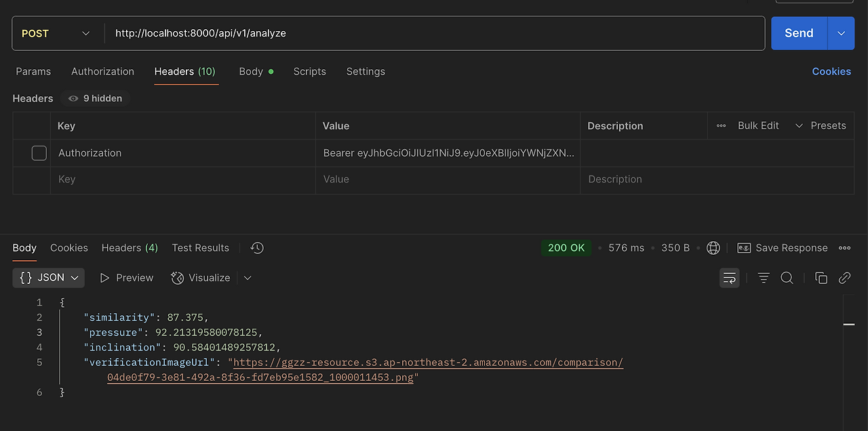This screenshot has width=868, height=431.
Task: Open the Presets dropdown
Action: point(821,125)
